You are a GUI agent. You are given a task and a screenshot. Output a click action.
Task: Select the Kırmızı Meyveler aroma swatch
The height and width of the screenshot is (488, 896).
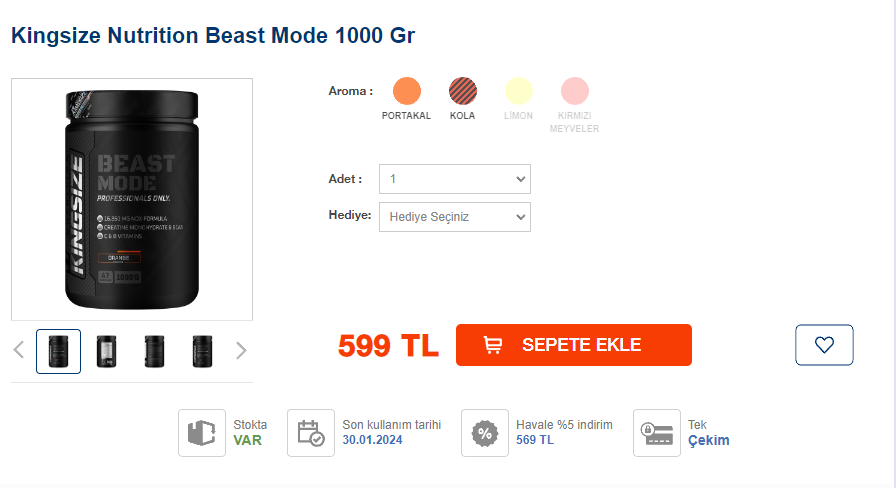[x=574, y=91]
